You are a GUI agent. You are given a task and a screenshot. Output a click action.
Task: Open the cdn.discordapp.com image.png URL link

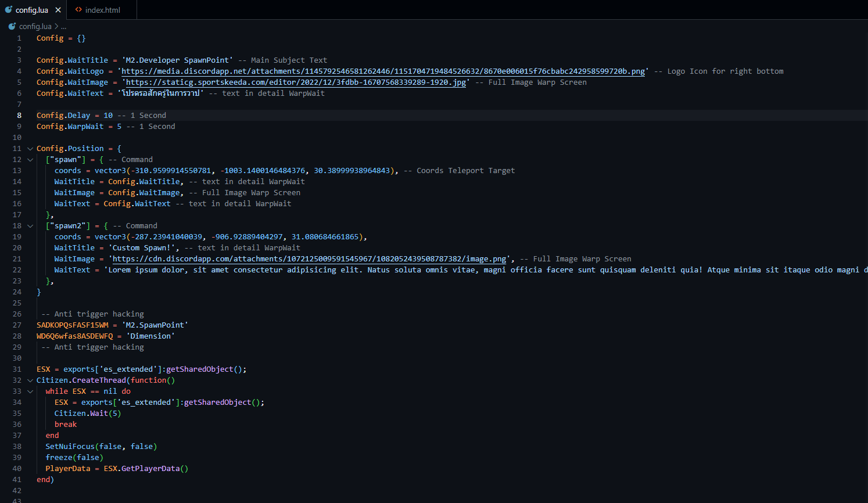pyautogui.click(x=309, y=259)
